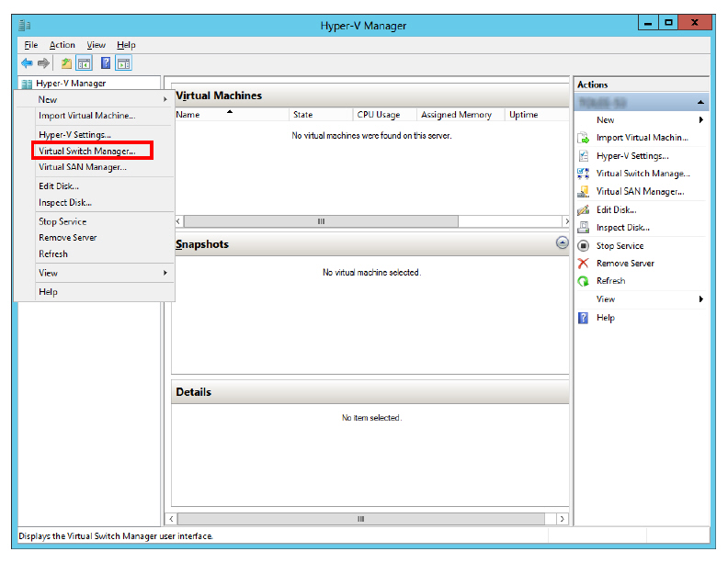Click Import Virtual Machine icon in Actions pane
This screenshot has width=728, height=563.
(583, 138)
